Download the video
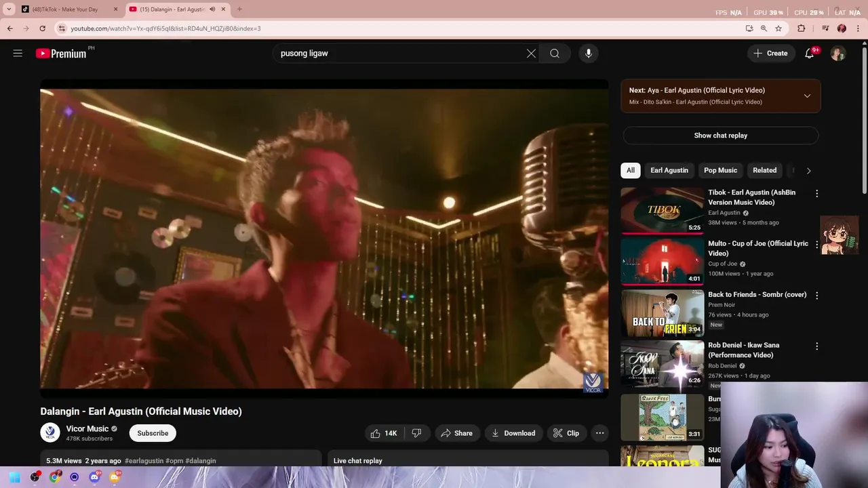The height and width of the screenshot is (488, 868). pos(513,433)
